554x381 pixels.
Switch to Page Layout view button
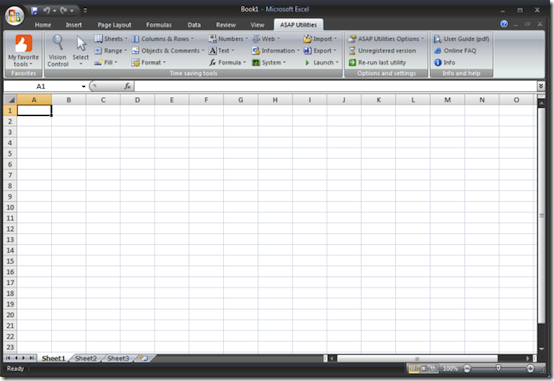click(423, 369)
